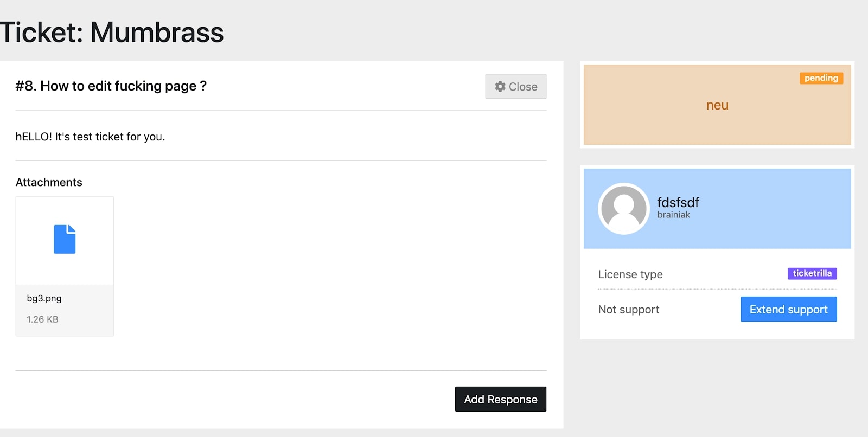Click the neu text in the orange panel
Viewport: 868px width, 437px height.
pos(717,105)
